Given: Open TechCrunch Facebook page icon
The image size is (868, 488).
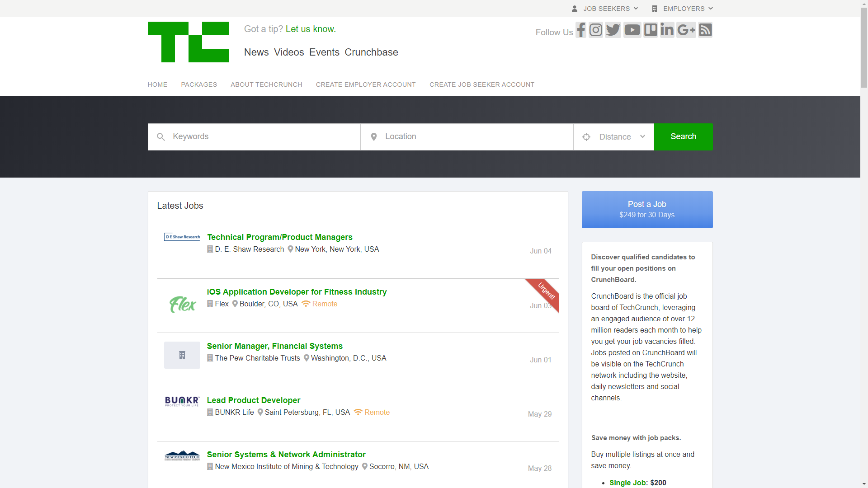Looking at the screenshot, I should pos(581,30).
